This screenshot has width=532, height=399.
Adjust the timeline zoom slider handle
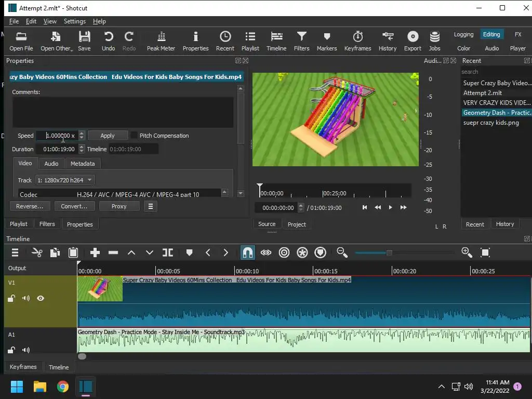[x=389, y=252]
